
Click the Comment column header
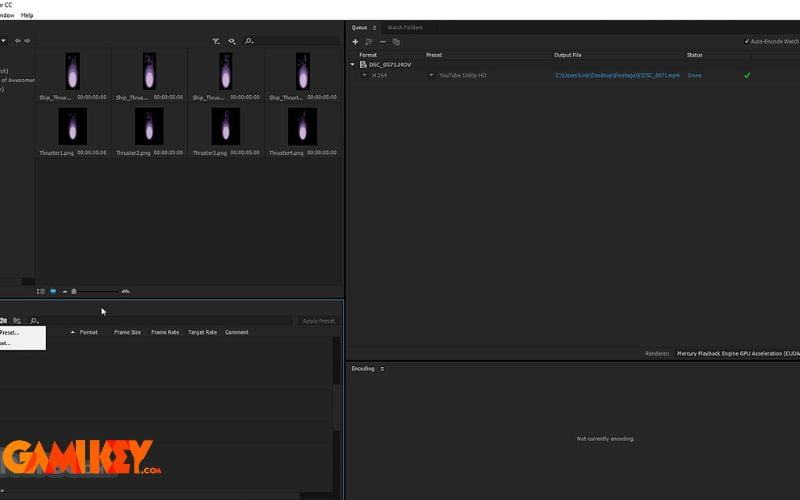pos(237,332)
